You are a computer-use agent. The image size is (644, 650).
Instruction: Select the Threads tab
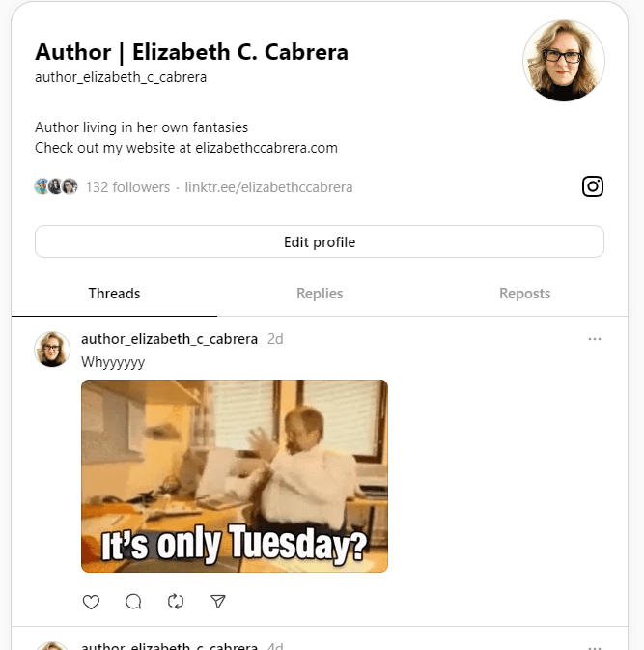pos(114,294)
